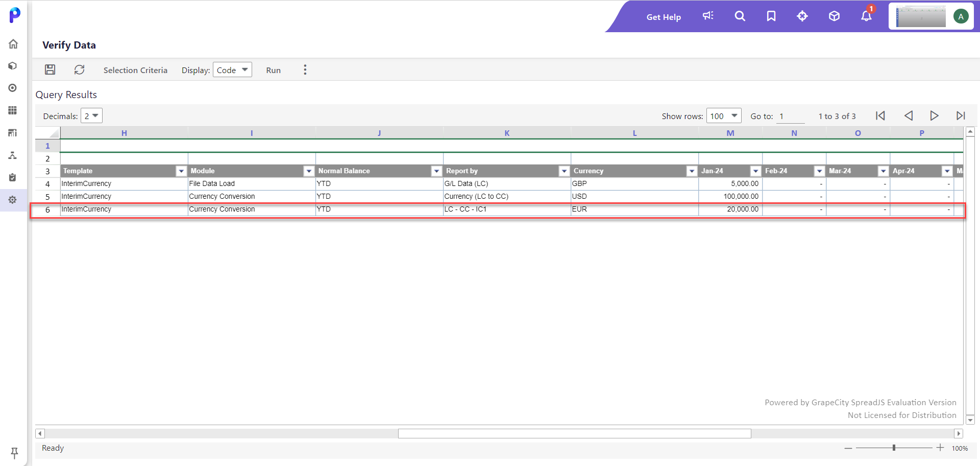Open the reports table sidebar icon
This screenshot has height=466, width=980.
click(13, 133)
